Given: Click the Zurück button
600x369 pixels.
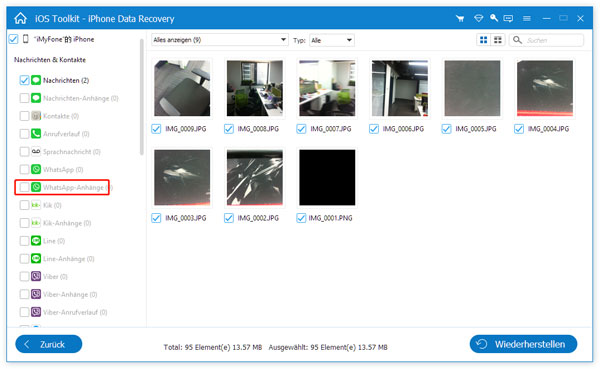Looking at the screenshot, I should point(49,344).
